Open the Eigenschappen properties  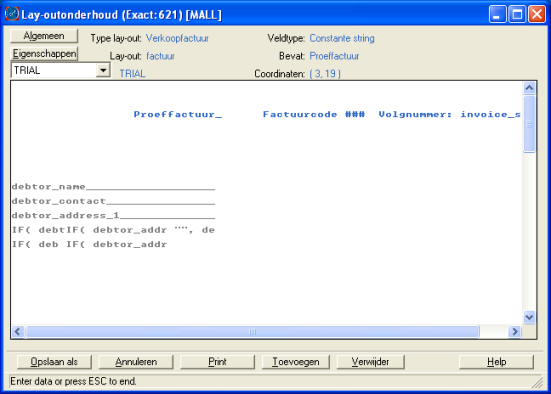[44, 54]
